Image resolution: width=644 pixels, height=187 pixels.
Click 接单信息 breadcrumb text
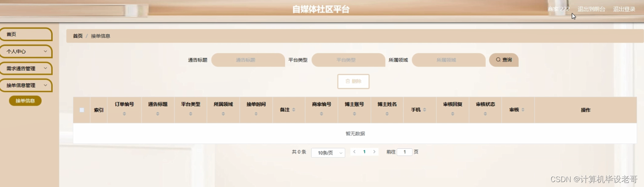(101, 36)
